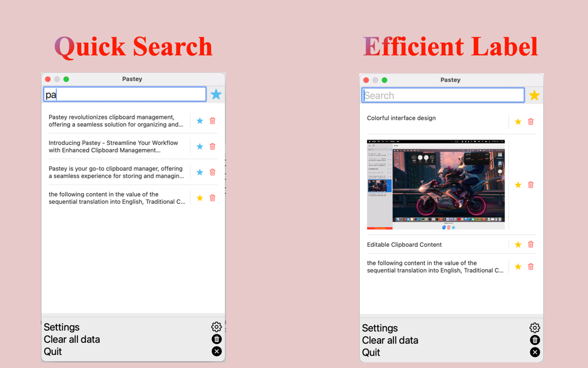Delete the 'following content' entry in the right window
The width and height of the screenshot is (588, 368).
tap(530, 267)
